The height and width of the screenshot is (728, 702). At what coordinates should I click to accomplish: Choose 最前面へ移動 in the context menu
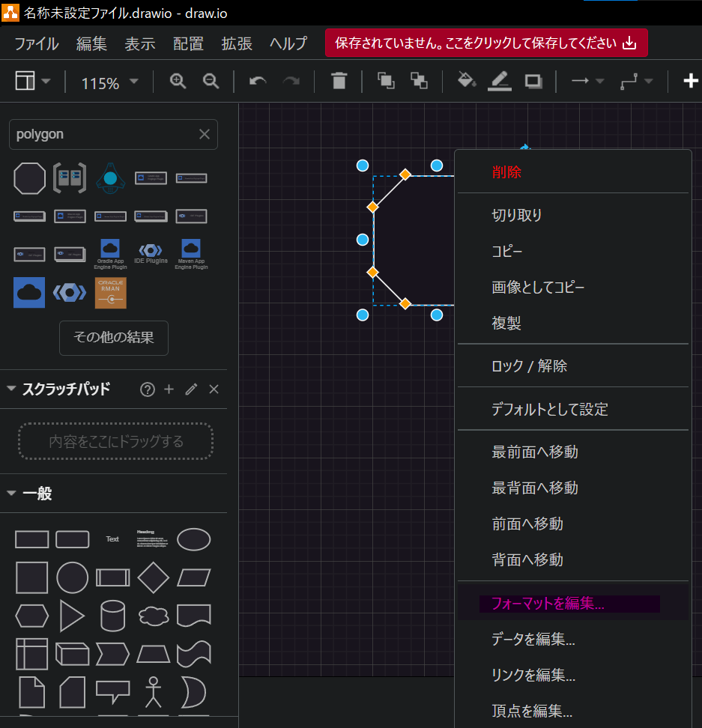[x=573, y=452]
